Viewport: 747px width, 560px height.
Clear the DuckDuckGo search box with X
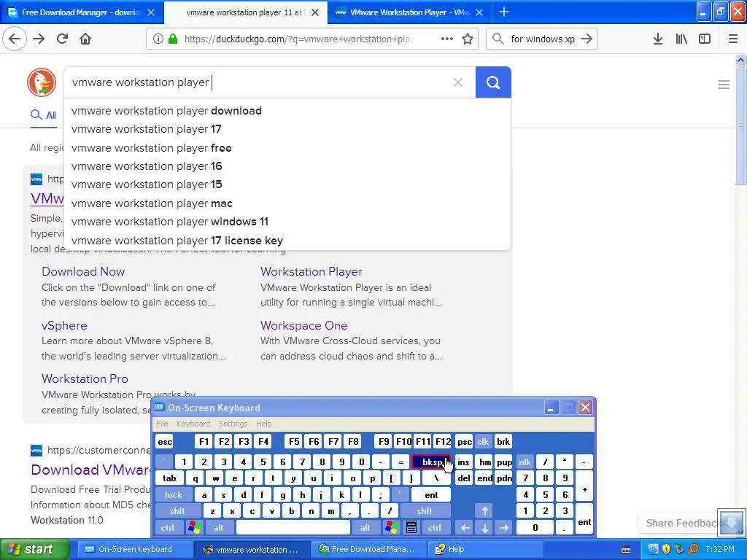coord(458,82)
